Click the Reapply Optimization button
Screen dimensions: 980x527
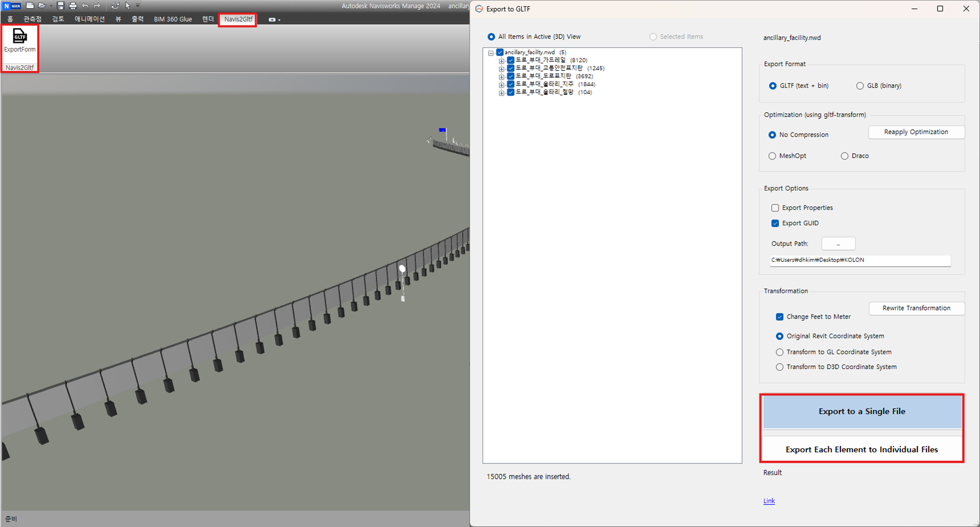coord(916,132)
